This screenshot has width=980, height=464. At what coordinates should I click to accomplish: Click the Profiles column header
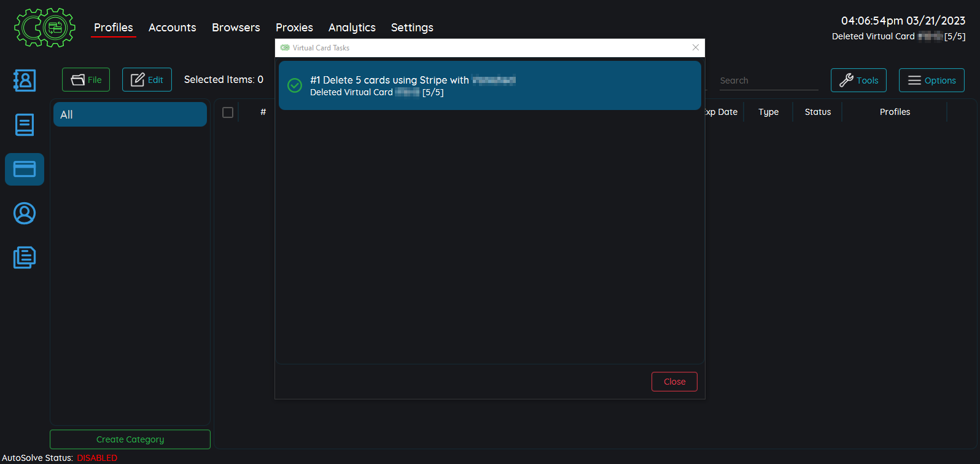(895, 112)
